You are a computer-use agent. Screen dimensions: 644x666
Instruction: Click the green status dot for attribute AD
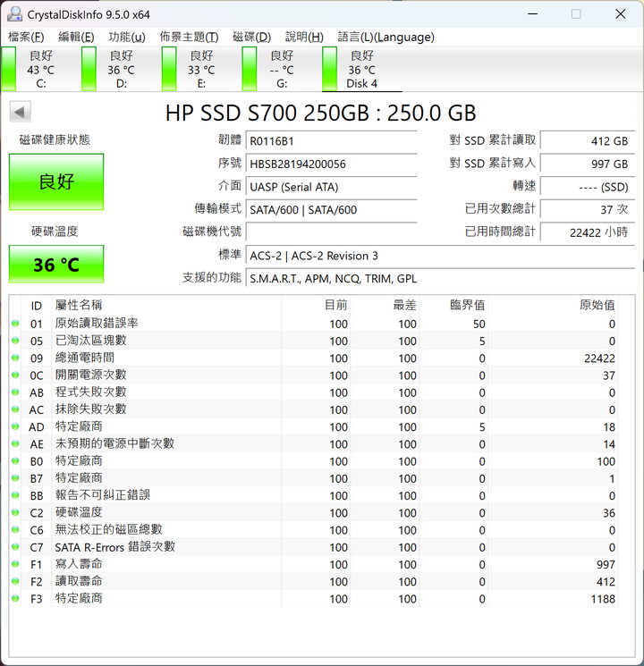(x=15, y=426)
